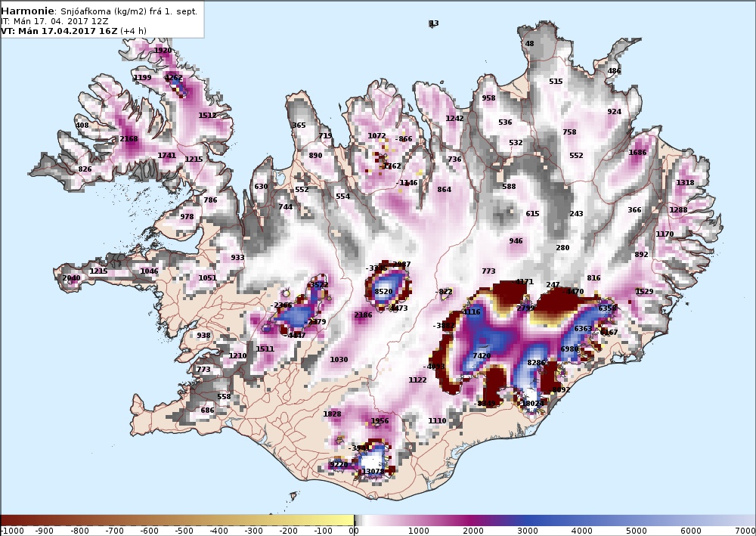Select the 1030 map value
Viewport: 756px width, 536px height.
pos(339,359)
